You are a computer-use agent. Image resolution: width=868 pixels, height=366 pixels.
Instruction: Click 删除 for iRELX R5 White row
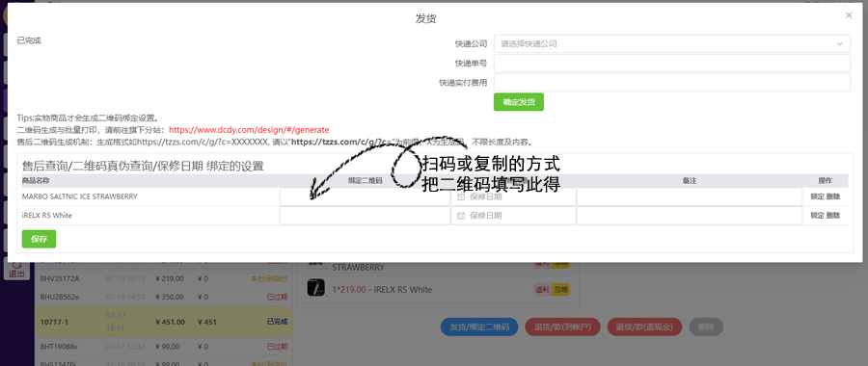click(833, 216)
